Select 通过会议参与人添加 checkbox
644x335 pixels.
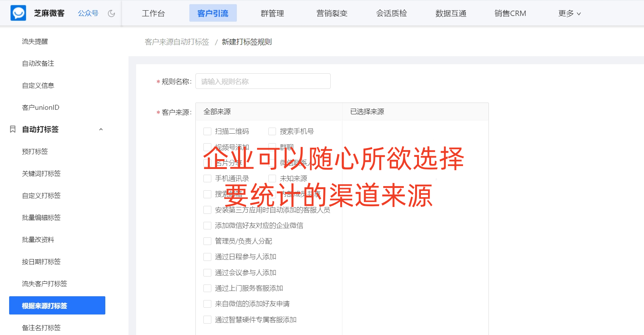(x=207, y=273)
